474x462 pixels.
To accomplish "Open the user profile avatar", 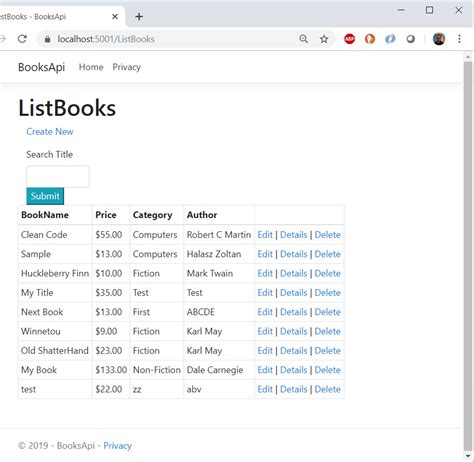I will pos(439,39).
